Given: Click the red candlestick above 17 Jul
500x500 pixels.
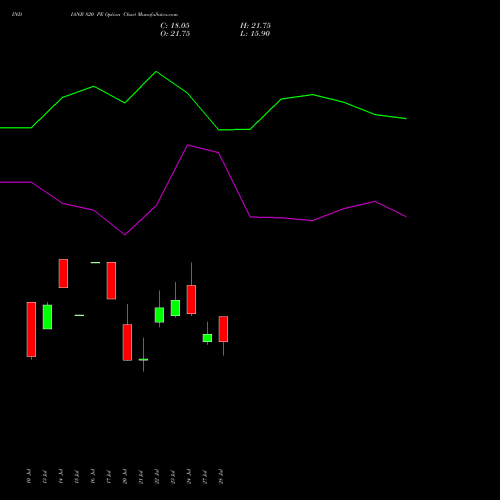Looking at the screenshot, I should tap(111, 281).
